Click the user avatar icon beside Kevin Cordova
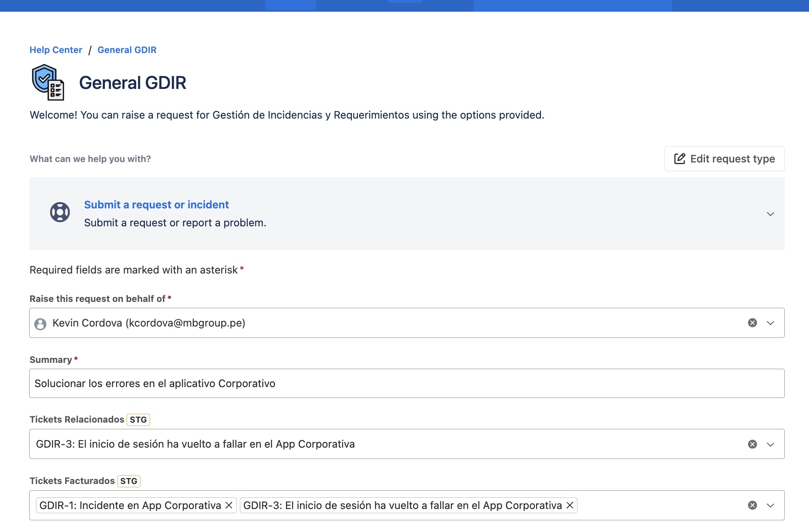The height and width of the screenshot is (532, 809). click(x=41, y=324)
